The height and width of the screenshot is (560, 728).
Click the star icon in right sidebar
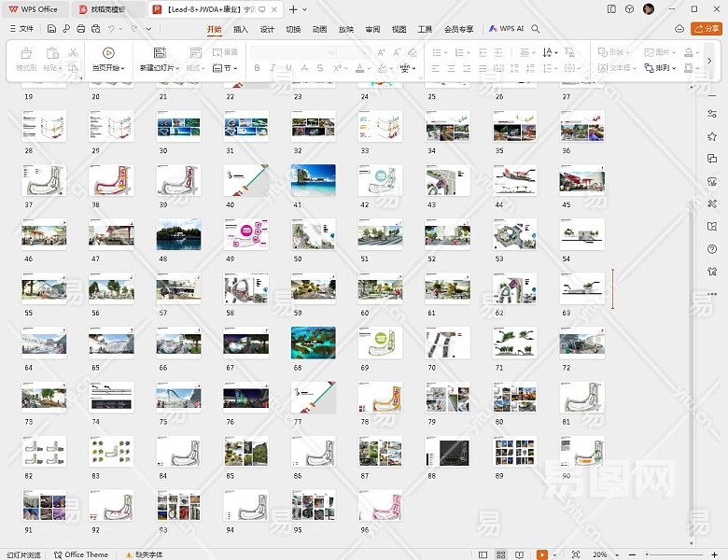712,136
